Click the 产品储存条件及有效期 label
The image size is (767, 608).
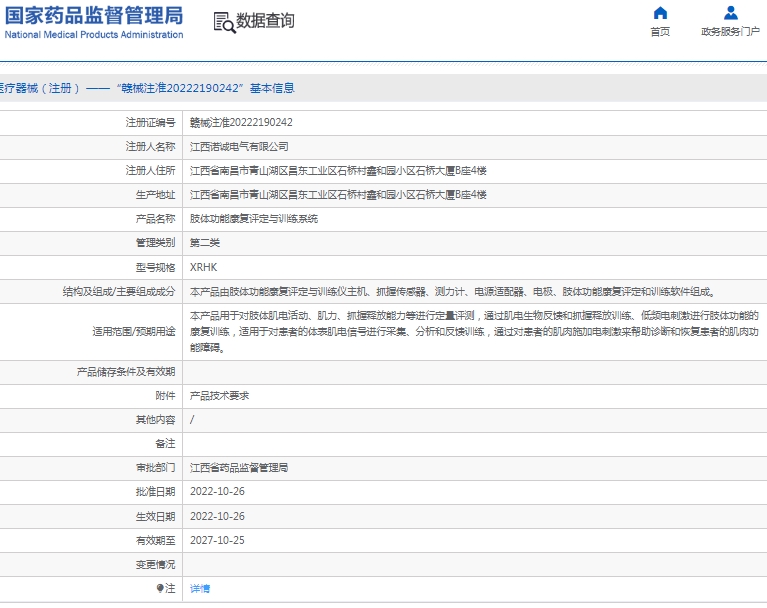coord(126,372)
